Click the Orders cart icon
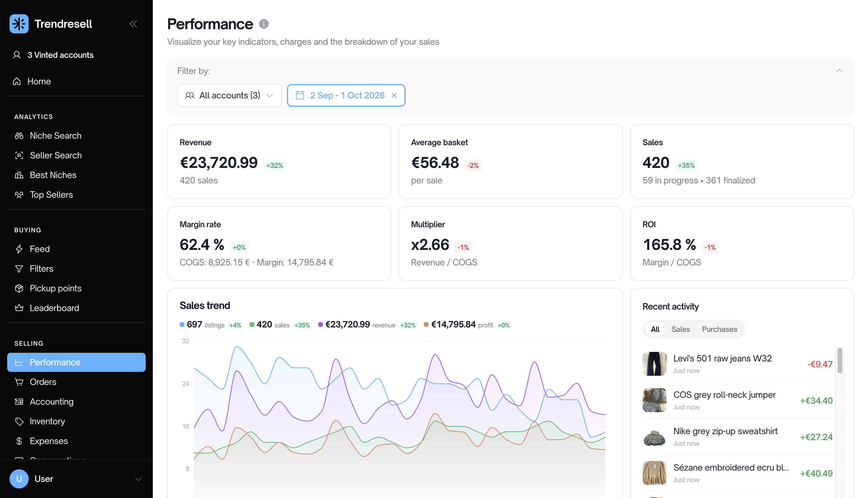Viewport: 868px width, 498px height. tap(19, 382)
